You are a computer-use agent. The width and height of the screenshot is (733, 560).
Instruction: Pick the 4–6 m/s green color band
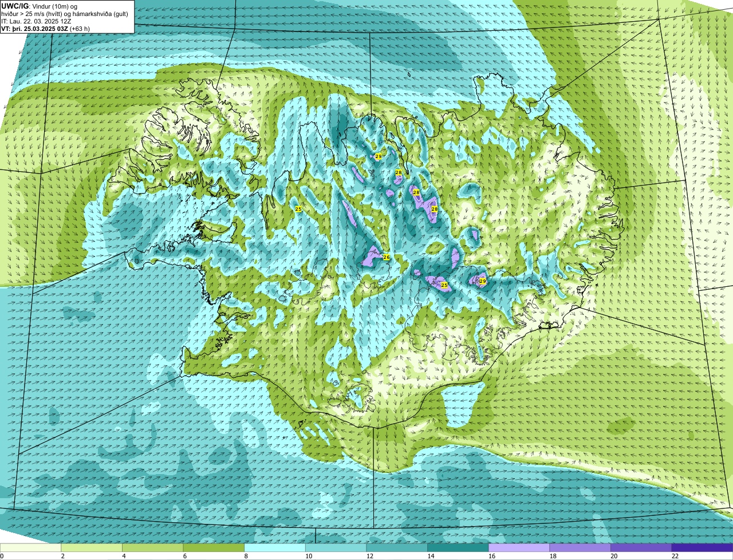(x=153, y=548)
